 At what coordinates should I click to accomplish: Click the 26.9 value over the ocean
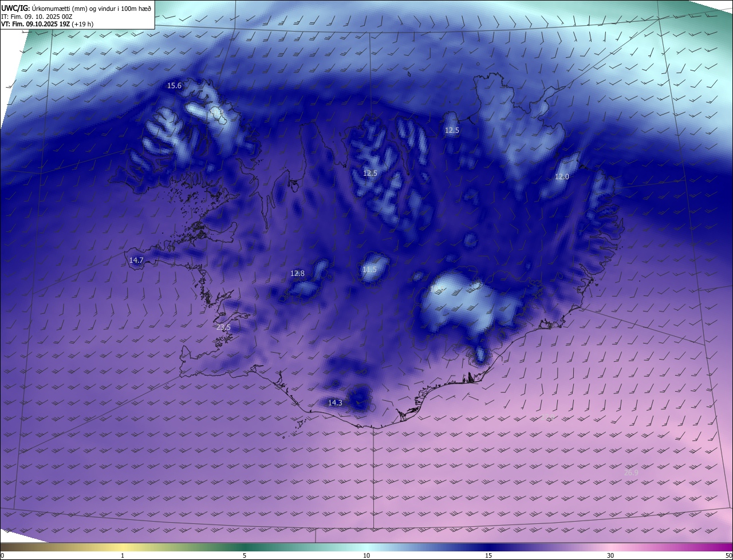click(631, 473)
